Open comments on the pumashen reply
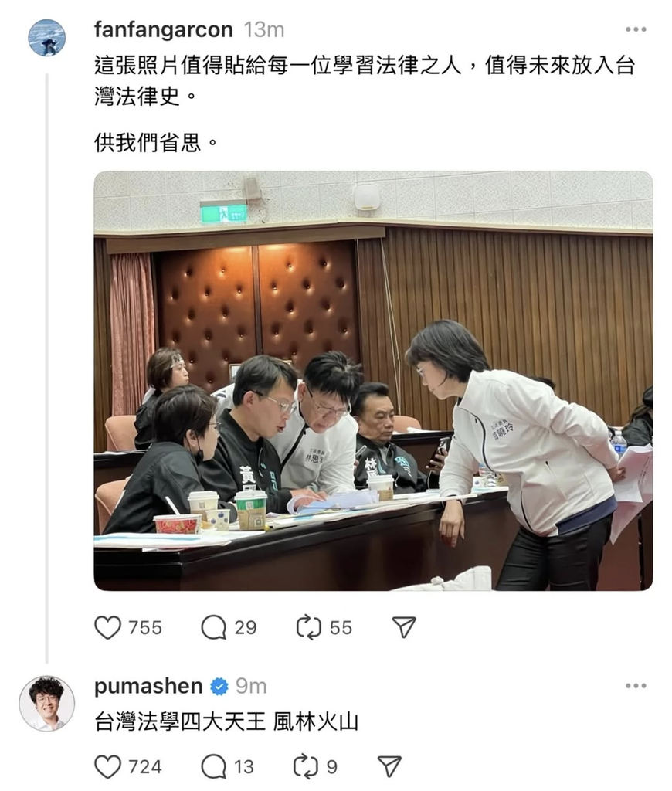 click(213, 767)
